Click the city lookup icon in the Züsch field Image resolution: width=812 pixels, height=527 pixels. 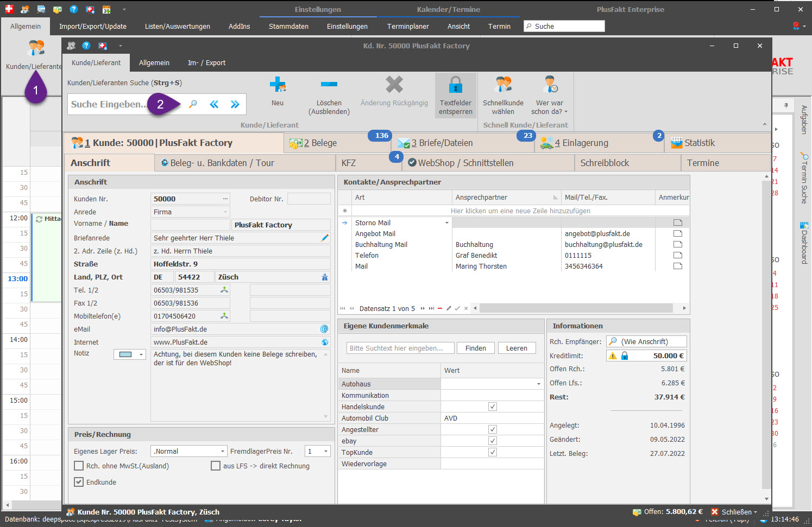pos(325,277)
